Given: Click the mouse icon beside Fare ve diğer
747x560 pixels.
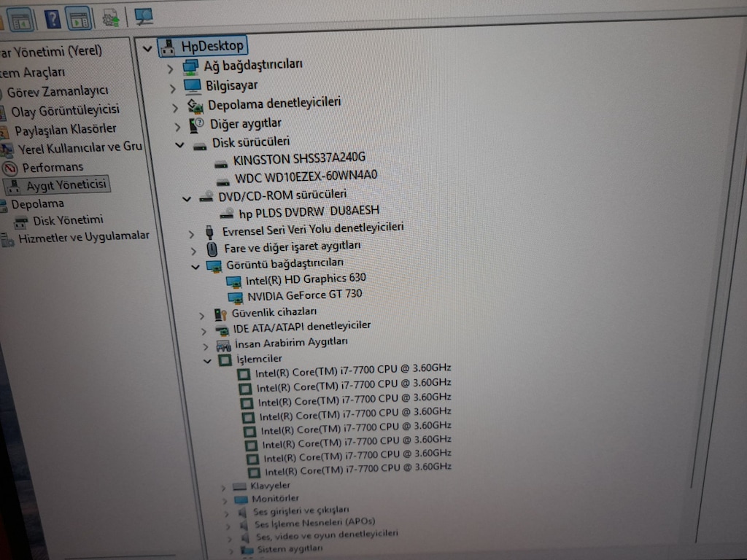Looking at the screenshot, I should pos(212,249).
